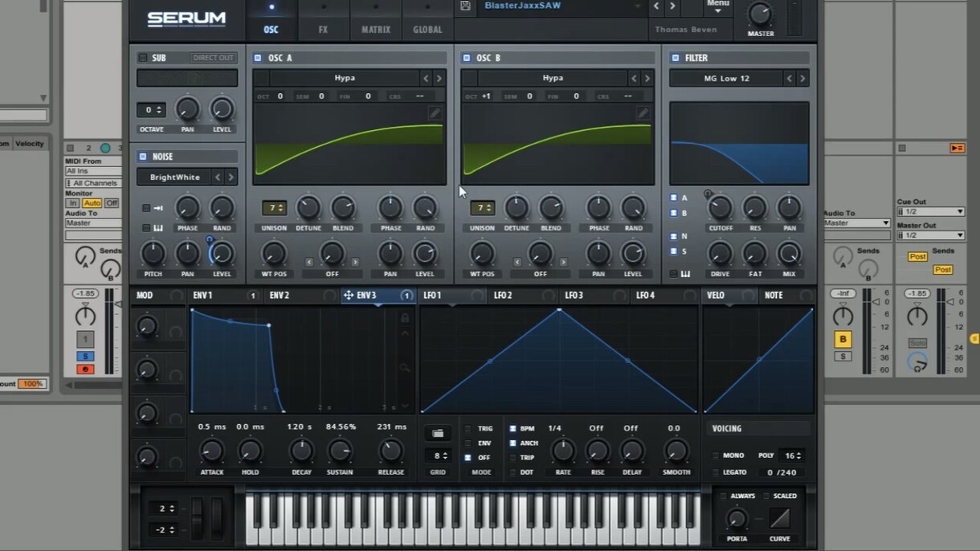Select previous preset arrow next to BlasterJaxxSAW

656,6
